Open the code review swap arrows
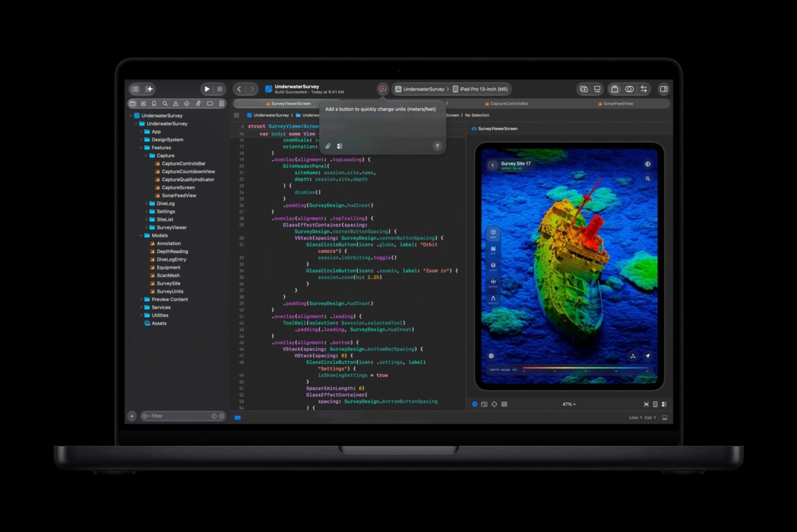The height and width of the screenshot is (532, 797). pyautogui.click(x=644, y=89)
